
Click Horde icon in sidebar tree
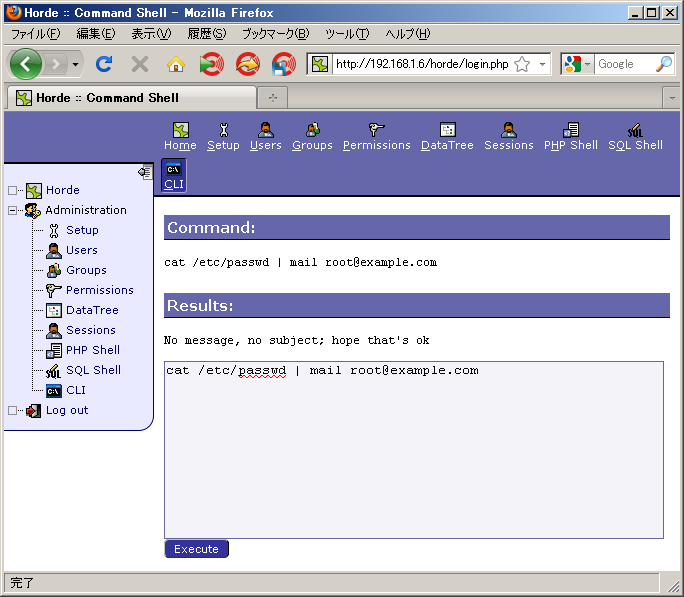click(34, 191)
